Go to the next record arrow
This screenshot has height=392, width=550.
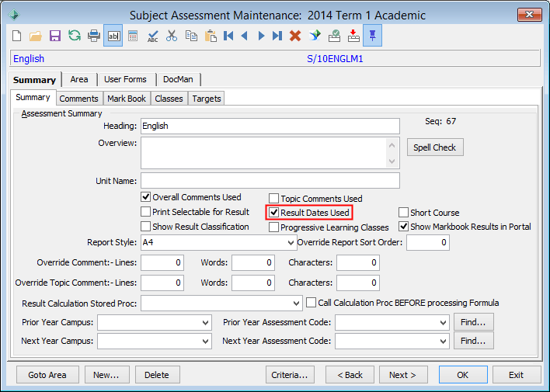pos(261,36)
